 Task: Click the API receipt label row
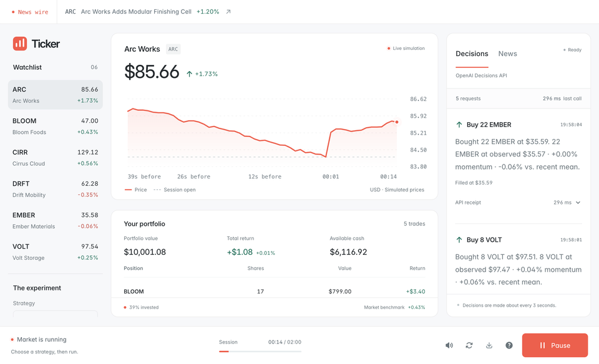coord(519,203)
